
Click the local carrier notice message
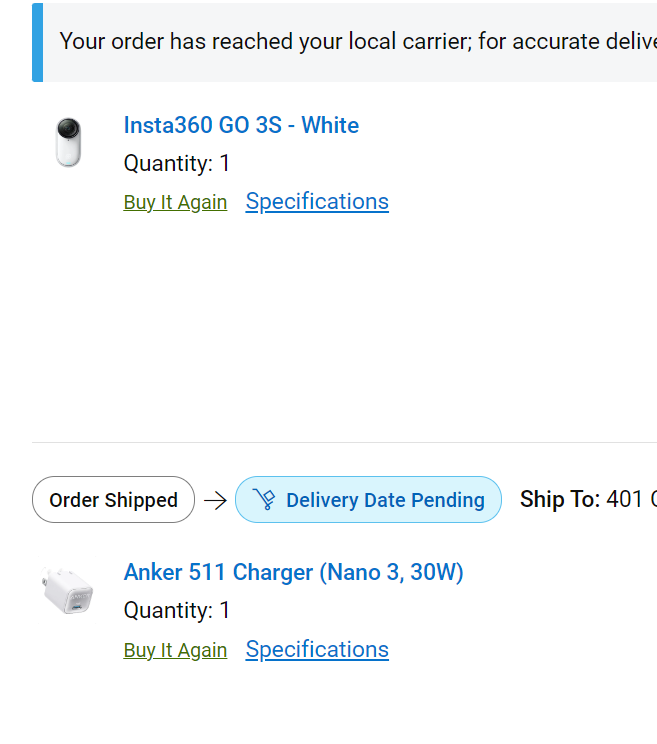pyautogui.click(x=358, y=41)
